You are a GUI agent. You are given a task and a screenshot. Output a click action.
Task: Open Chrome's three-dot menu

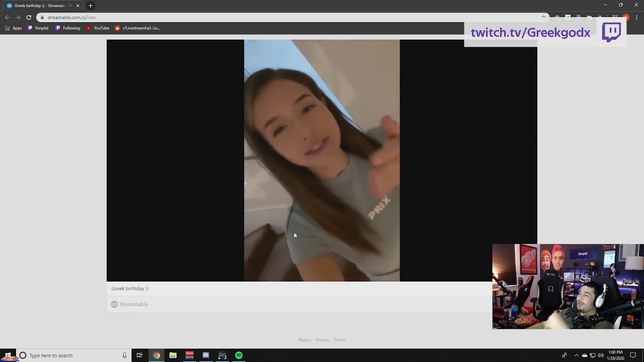(636, 17)
